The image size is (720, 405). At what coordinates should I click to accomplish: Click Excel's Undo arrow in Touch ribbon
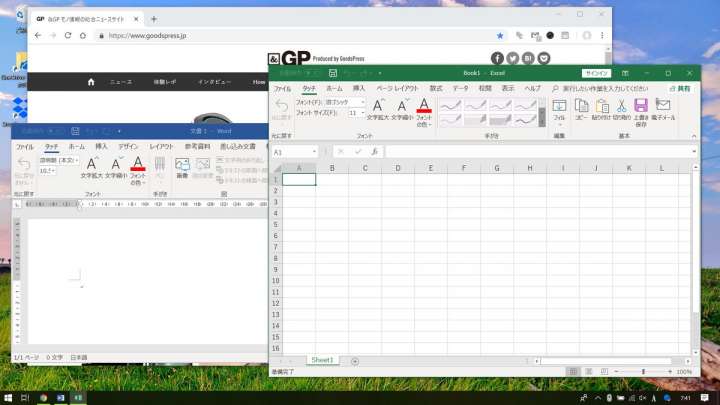pos(281,106)
